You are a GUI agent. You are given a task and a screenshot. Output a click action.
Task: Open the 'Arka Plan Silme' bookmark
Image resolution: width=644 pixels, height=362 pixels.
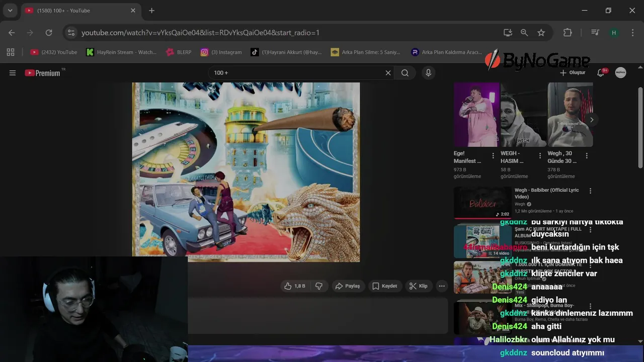coord(365,52)
